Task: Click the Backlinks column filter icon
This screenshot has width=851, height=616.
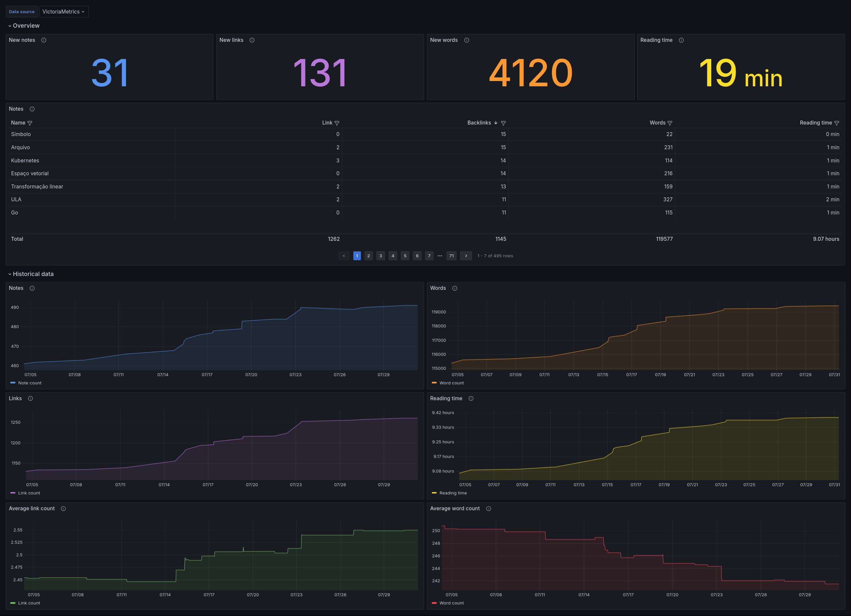Action: (504, 123)
